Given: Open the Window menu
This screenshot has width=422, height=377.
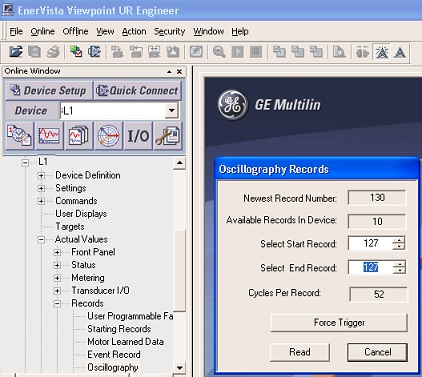Looking at the screenshot, I should click(208, 31).
